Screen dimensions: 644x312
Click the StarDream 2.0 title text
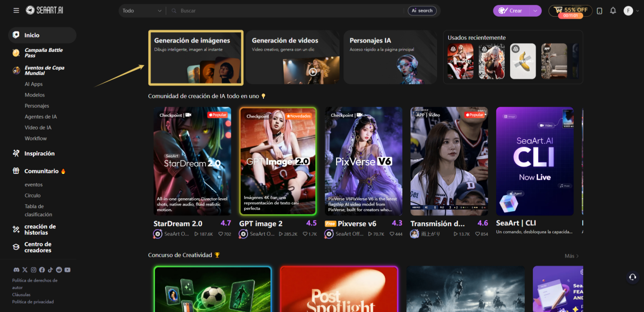(178, 224)
